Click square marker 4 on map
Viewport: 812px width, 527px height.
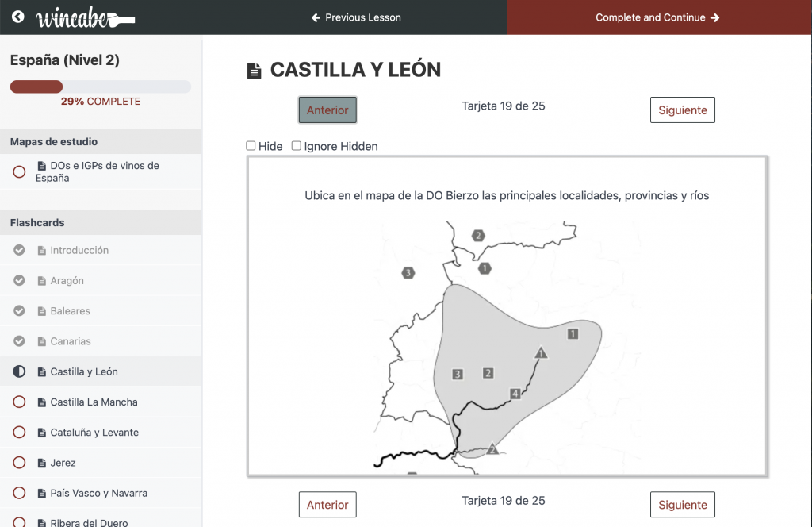tap(515, 394)
